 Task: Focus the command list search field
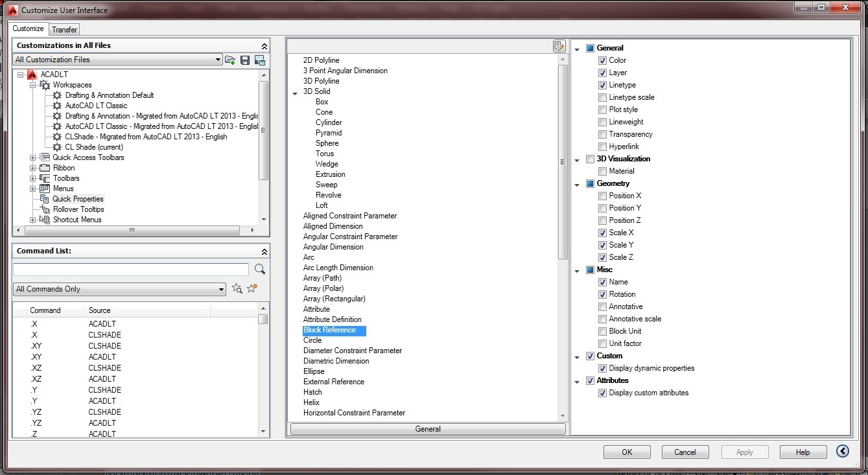131,270
